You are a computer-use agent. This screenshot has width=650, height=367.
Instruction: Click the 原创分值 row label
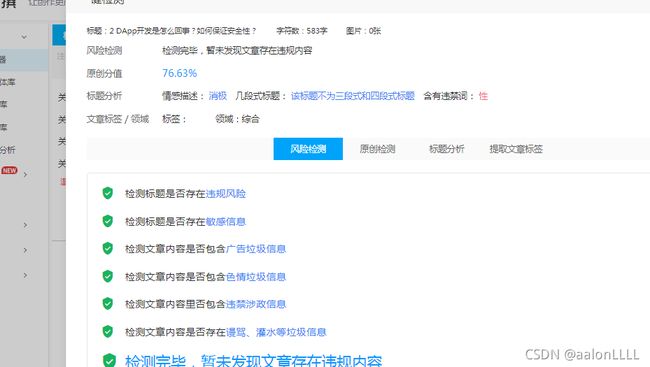[x=104, y=73]
